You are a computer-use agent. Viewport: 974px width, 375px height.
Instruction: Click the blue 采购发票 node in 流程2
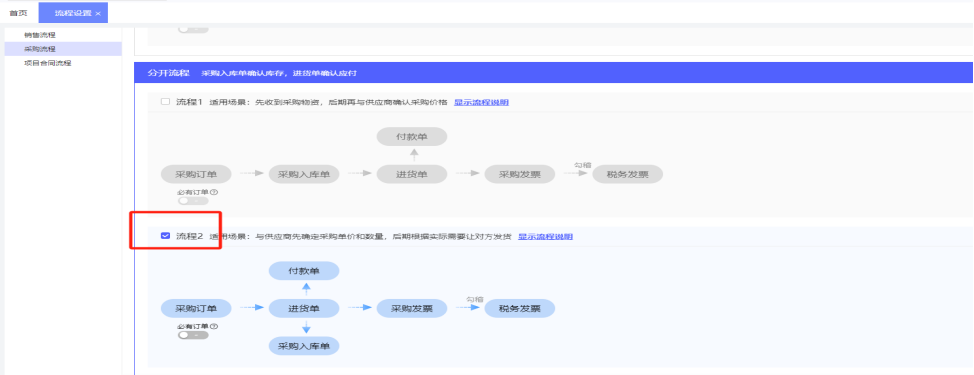pos(412,309)
